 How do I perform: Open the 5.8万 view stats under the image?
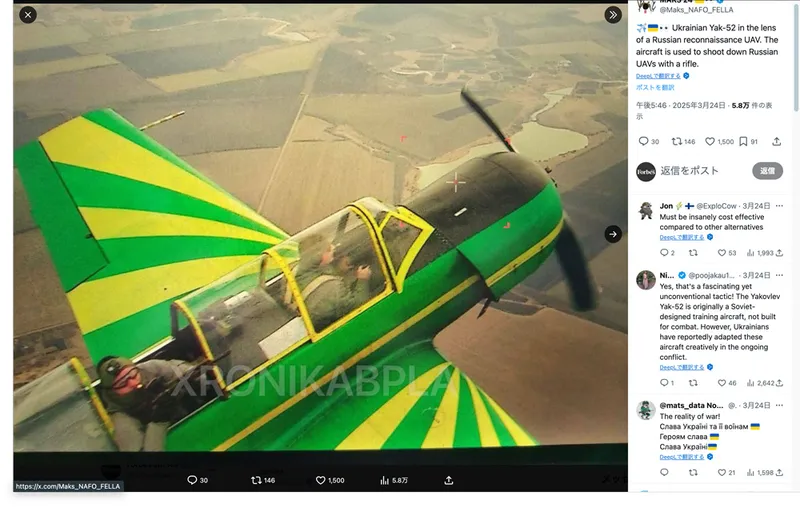[x=394, y=480]
